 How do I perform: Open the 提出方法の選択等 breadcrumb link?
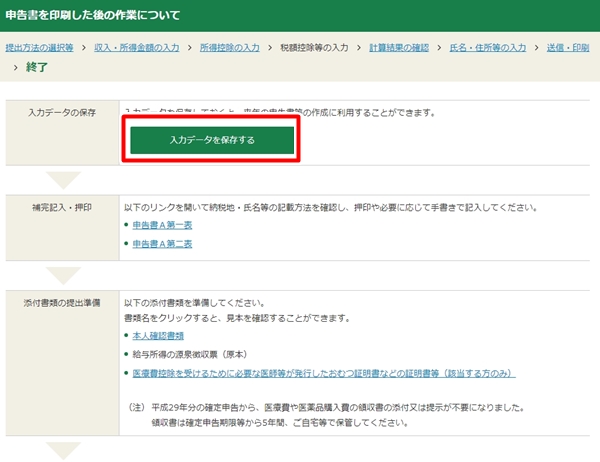(39, 48)
